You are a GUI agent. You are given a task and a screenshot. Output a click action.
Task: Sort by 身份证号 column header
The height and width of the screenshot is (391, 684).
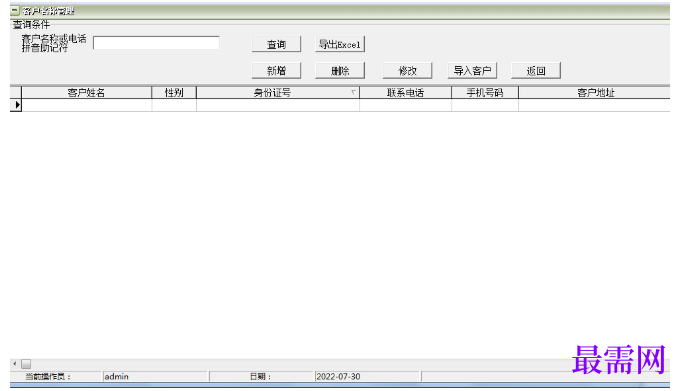pos(278,93)
